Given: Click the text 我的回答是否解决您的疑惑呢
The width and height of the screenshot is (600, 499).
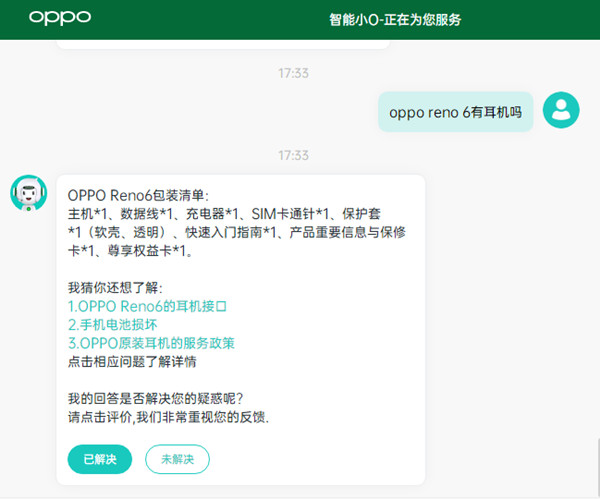Looking at the screenshot, I should [x=155, y=398].
